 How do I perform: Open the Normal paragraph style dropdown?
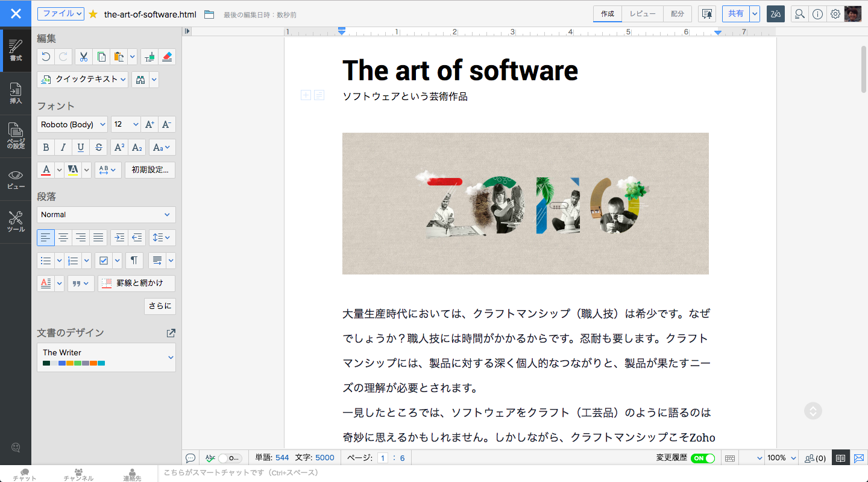pos(106,215)
